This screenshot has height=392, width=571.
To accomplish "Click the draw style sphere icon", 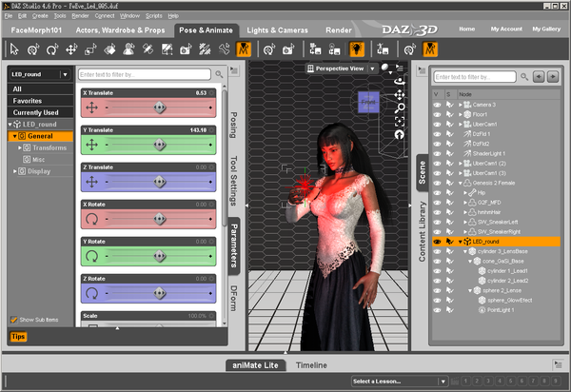I will [x=384, y=68].
